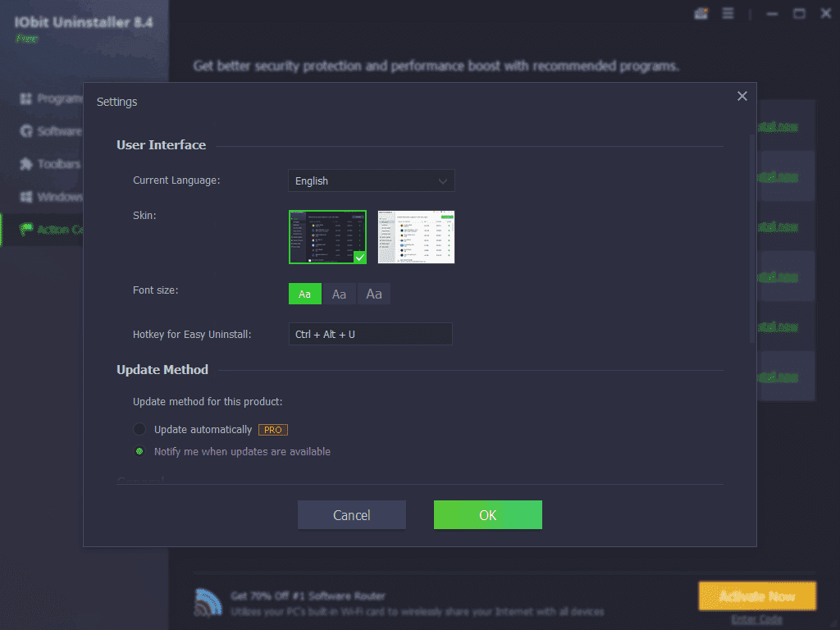
Task: Choose the smallest Aa font size
Action: pos(305,294)
